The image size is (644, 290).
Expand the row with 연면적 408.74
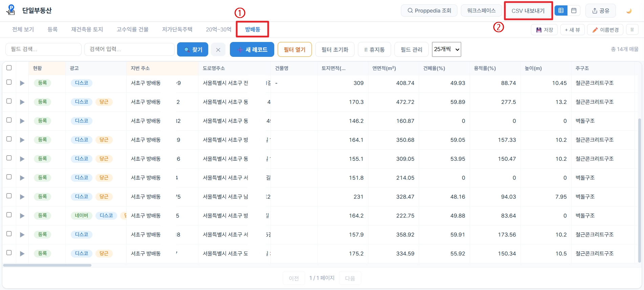coord(22,83)
